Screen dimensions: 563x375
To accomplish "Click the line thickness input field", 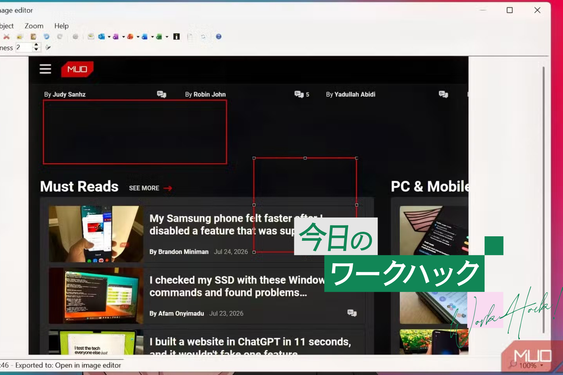I will (x=24, y=47).
